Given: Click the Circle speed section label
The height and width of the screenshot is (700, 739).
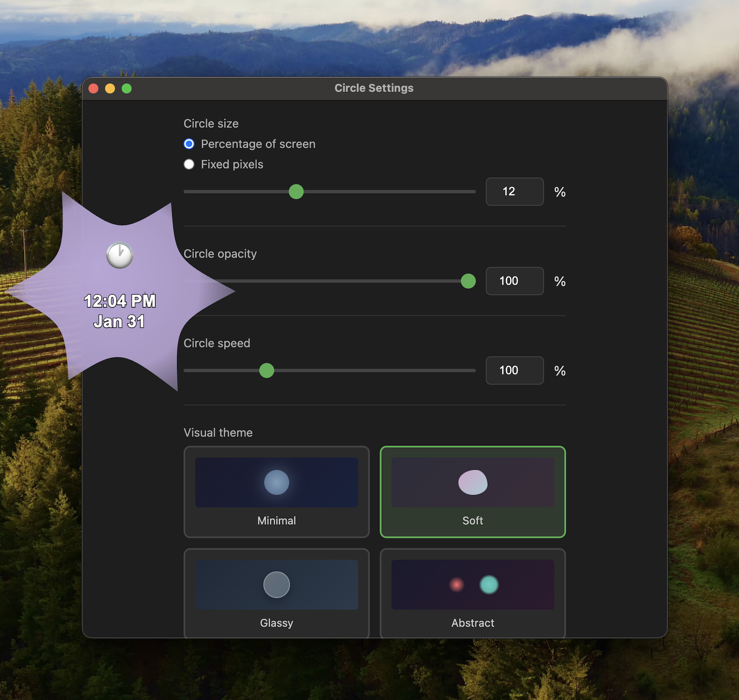Looking at the screenshot, I should (x=217, y=343).
